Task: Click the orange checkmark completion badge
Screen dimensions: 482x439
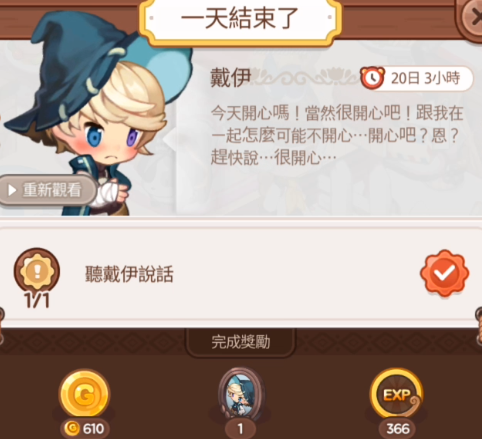Action: pos(444,273)
